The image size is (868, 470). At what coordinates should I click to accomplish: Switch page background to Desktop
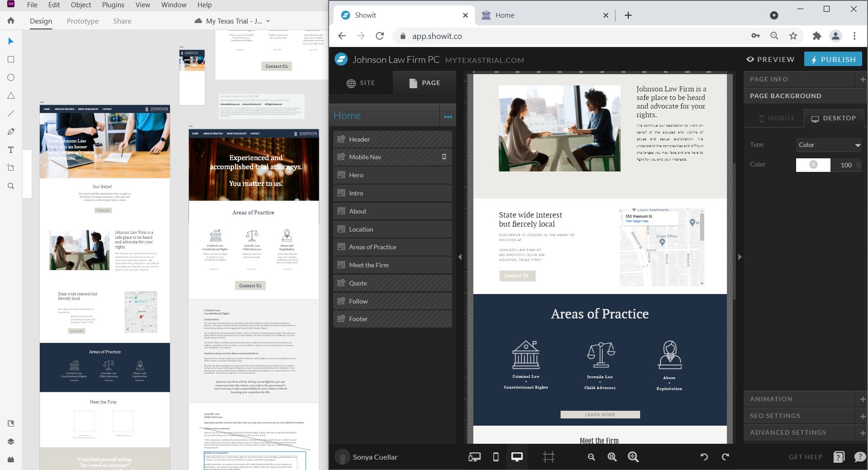coord(833,118)
